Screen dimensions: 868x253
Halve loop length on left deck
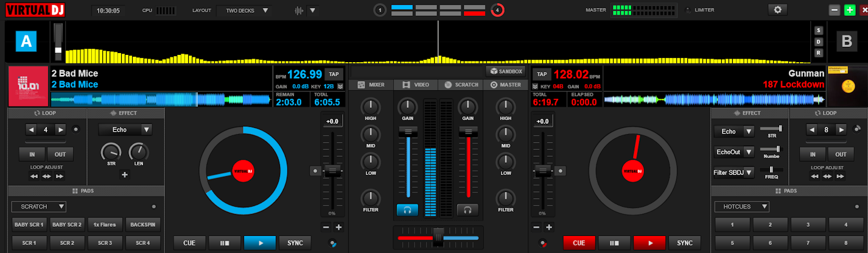click(30, 129)
